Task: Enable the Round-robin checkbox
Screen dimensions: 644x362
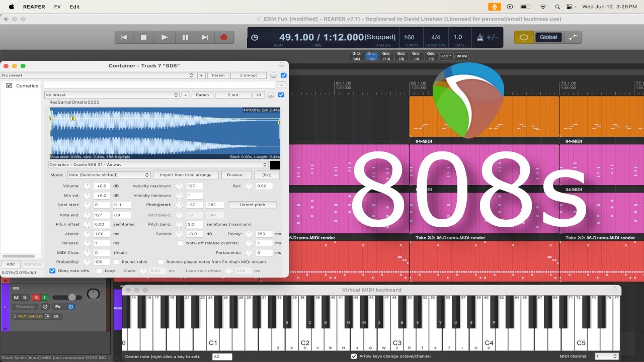Action: 116,262
